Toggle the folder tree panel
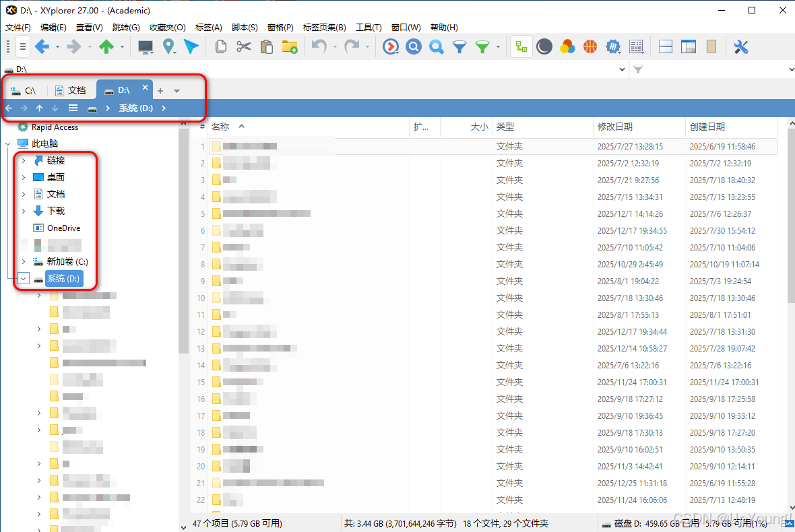 pyautogui.click(x=521, y=47)
